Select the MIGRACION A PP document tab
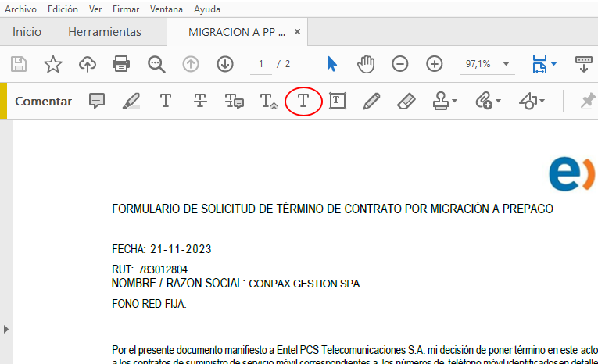 pos(236,32)
